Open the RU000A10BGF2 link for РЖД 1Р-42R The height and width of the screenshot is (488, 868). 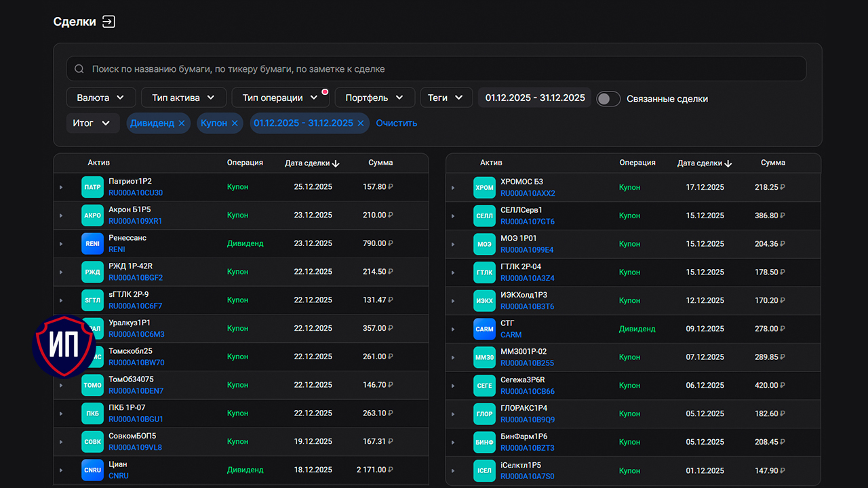coord(136,278)
